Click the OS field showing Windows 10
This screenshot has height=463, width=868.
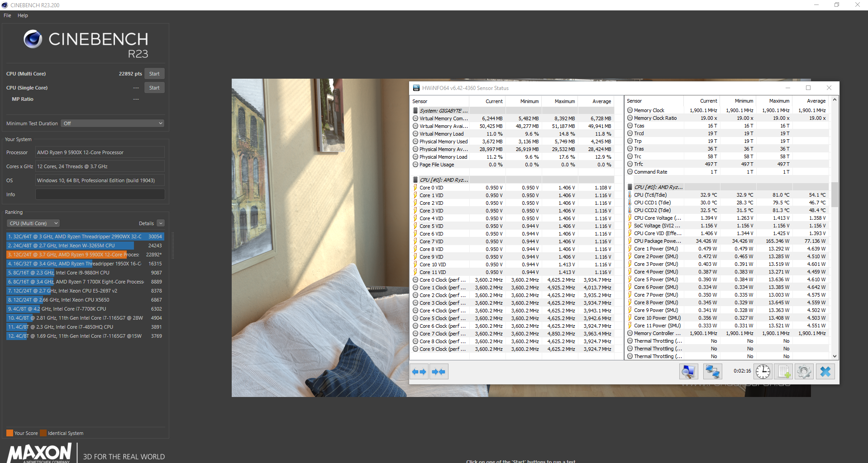(100, 180)
